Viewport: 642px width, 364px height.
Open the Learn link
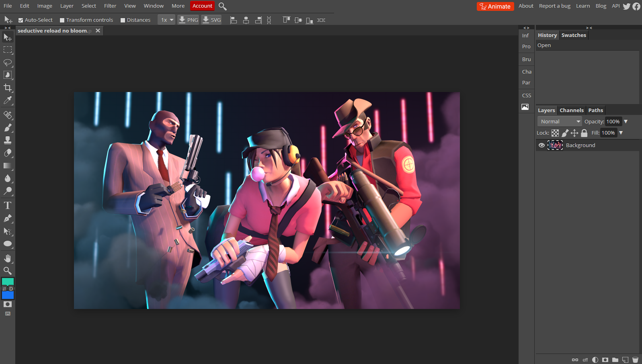click(583, 6)
